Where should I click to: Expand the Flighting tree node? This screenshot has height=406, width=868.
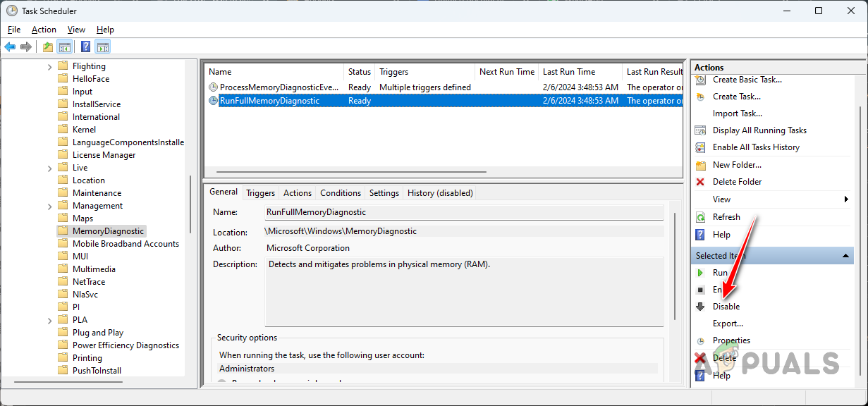coord(48,66)
